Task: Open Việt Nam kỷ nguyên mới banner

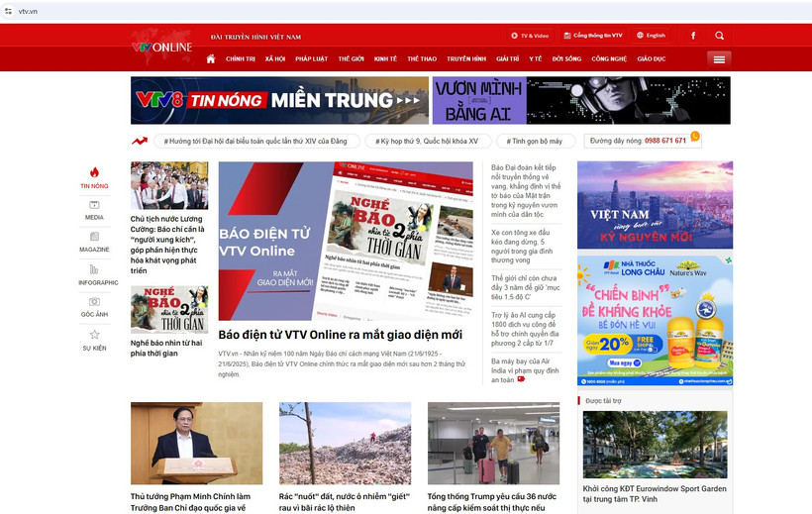Action: click(656, 205)
